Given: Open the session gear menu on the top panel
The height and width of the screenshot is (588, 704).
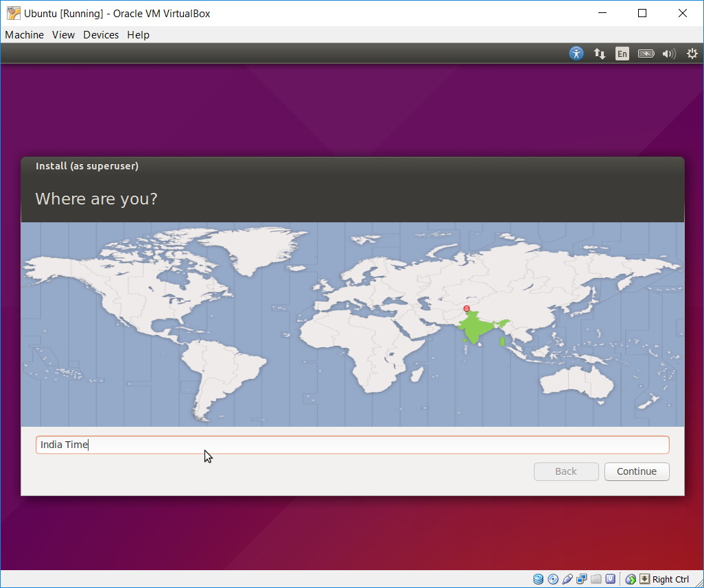Looking at the screenshot, I should [x=692, y=53].
